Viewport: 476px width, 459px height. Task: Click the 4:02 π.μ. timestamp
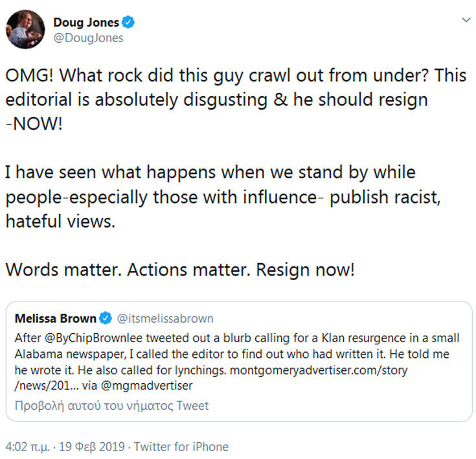[28, 446]
